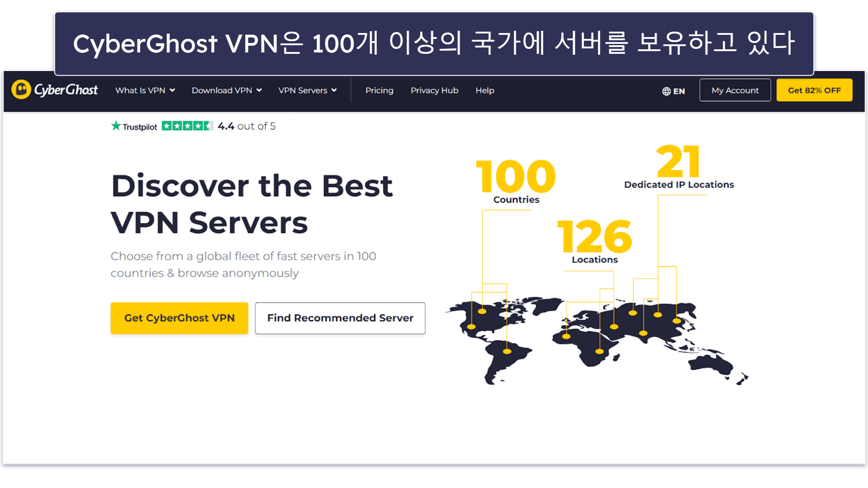Click the 100 Countries statistic
This screenshot has height=488, width=868.
click(516, 182)
